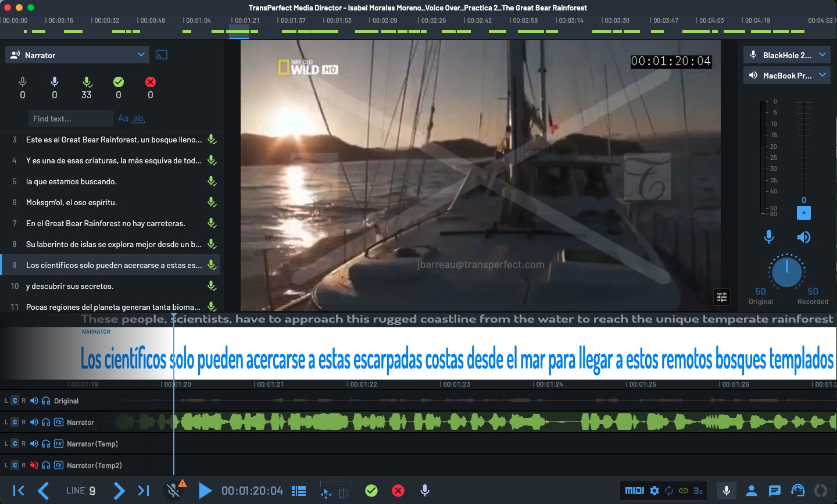837x504 pixels.
Task: Click timeline overview at 00:02:09 marker
Action: point(384,20)
